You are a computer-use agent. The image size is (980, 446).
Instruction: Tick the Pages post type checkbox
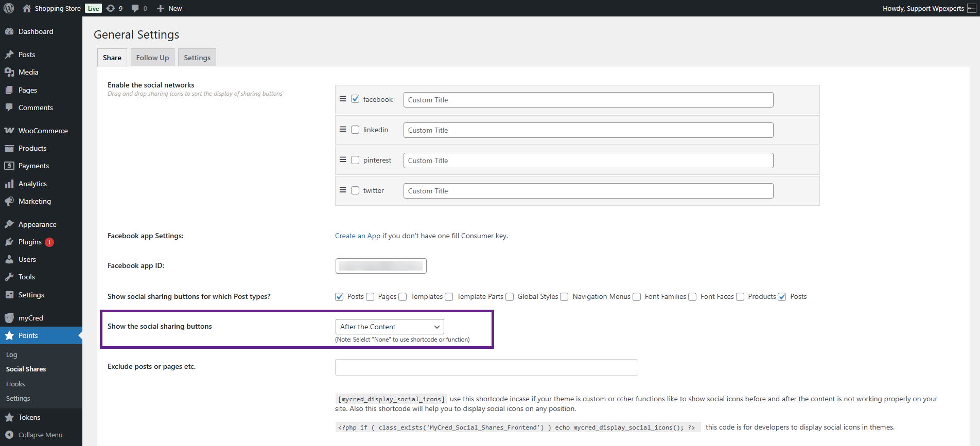pyautogui.click(x=370, y=297)
